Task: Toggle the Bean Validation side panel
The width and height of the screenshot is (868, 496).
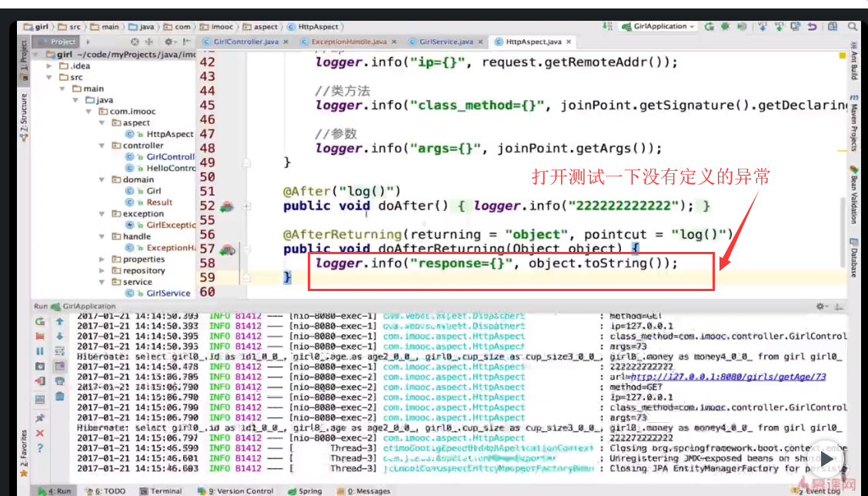Action: (x=853, y=194)
